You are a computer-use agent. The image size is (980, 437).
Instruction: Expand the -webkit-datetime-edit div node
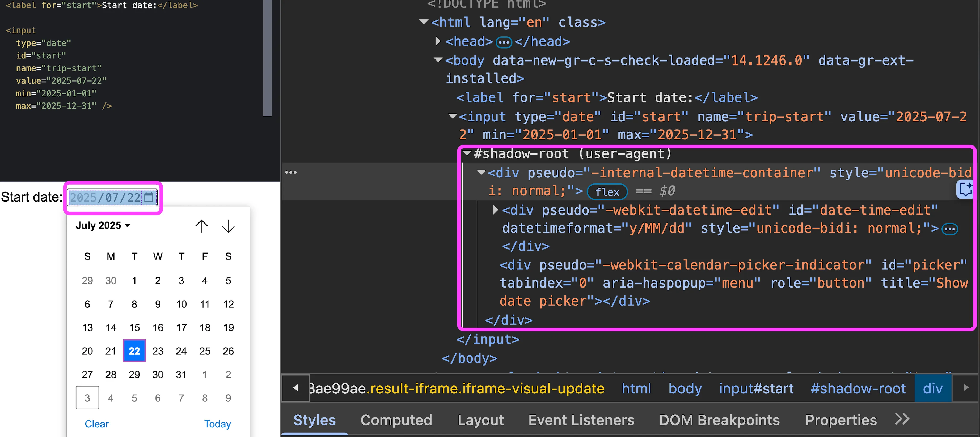(495, 210)
